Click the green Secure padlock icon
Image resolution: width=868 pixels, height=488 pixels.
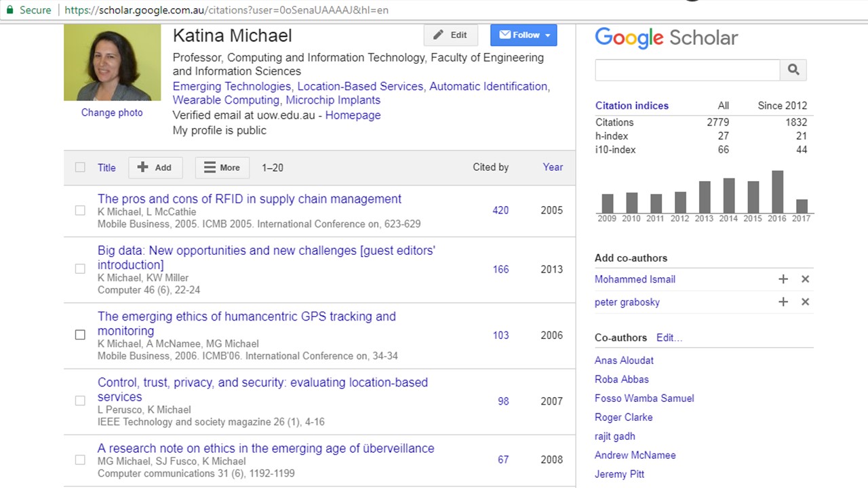[x=9, y=10]
